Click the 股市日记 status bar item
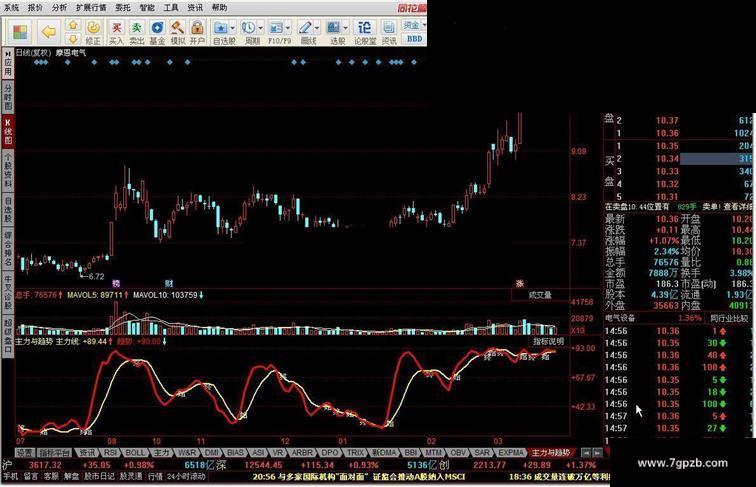 [100, 476]
